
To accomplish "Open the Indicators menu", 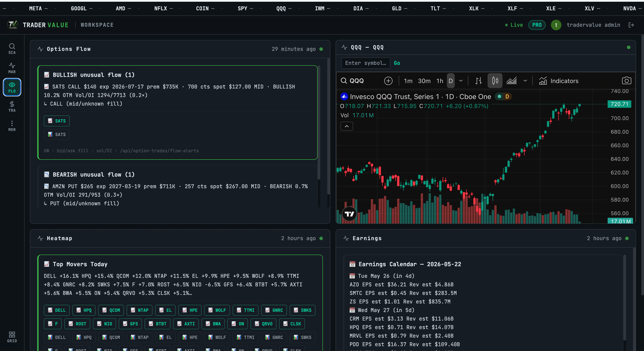I will point(559,81).
